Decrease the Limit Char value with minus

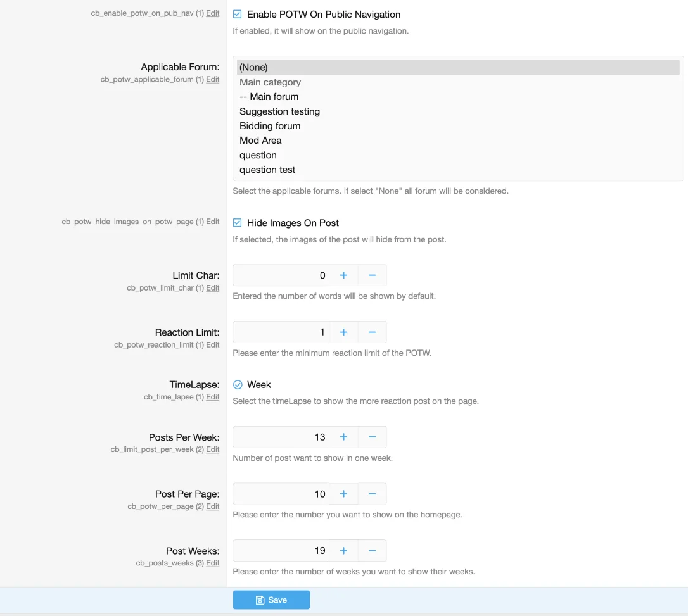click(372, 275)
